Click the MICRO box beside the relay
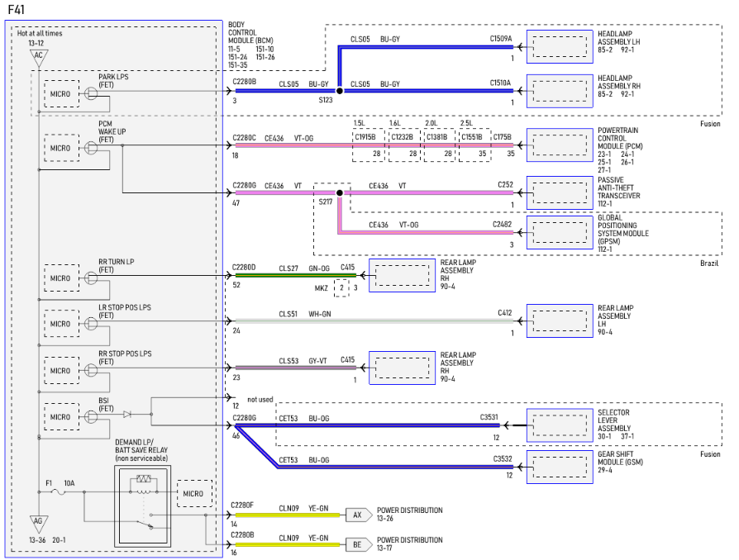The width and height of the screenshot is (739, 560). tap(194, 494)
